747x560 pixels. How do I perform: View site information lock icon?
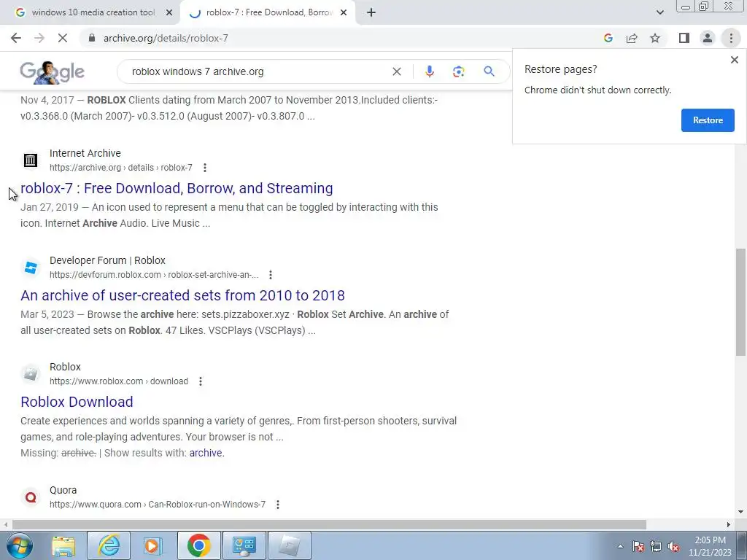92,38
